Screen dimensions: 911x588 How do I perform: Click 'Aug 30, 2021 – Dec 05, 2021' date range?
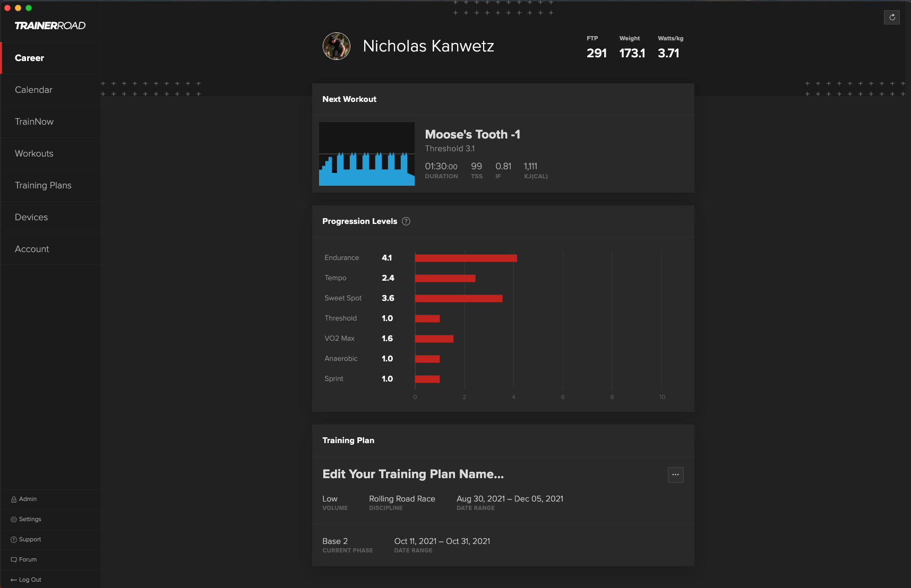(x=510, y=499)
